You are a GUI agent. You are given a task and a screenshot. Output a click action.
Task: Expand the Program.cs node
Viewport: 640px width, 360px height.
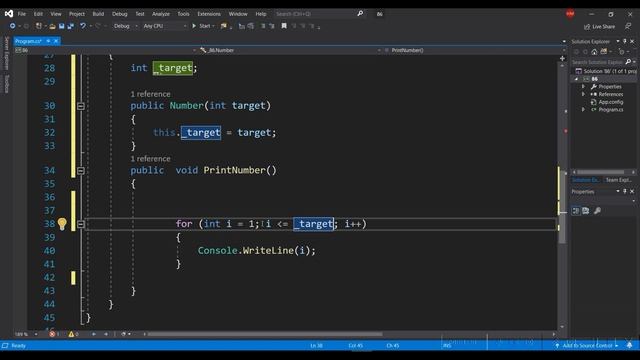coord(583,109)
